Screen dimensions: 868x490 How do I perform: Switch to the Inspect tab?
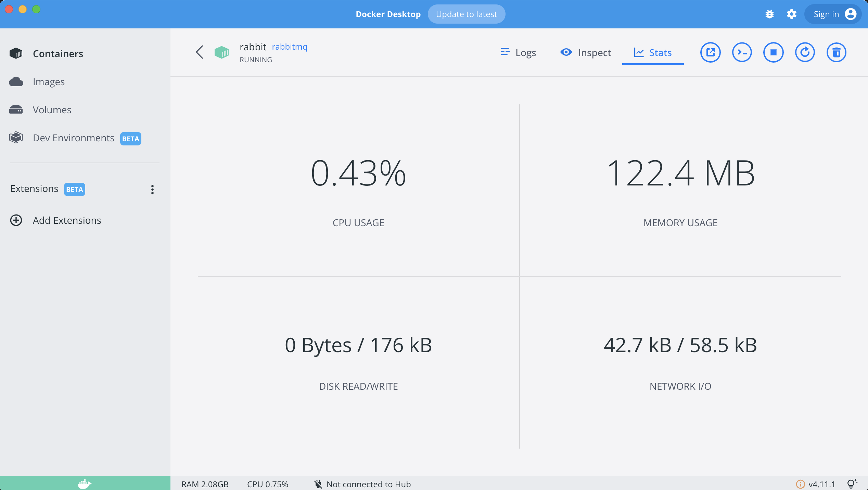pos(586,53)
